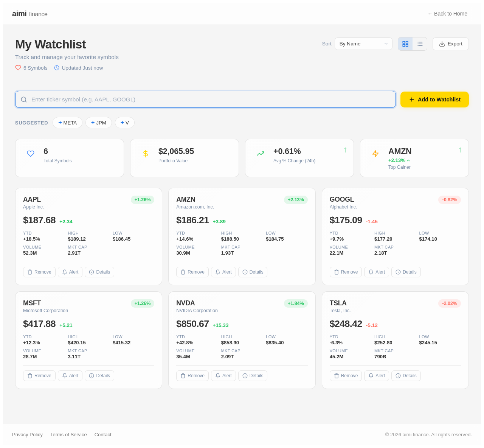Export the watchlist
The width and height of the screenshot is (484, 448).
451,44
